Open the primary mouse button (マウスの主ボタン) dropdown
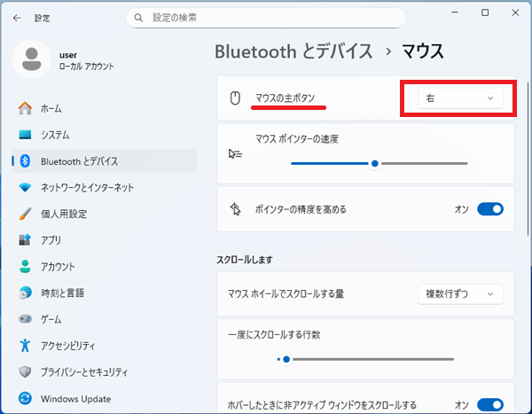 [x=459, y=98]
